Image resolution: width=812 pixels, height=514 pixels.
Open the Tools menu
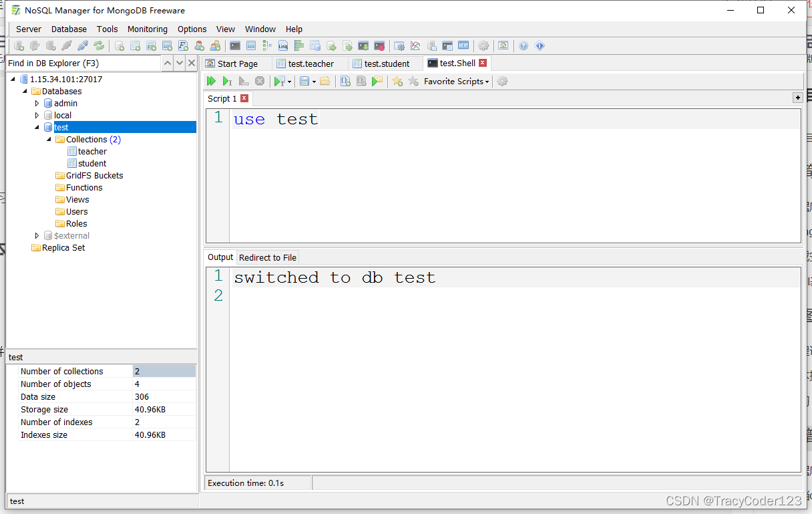(x=107, y=29)
